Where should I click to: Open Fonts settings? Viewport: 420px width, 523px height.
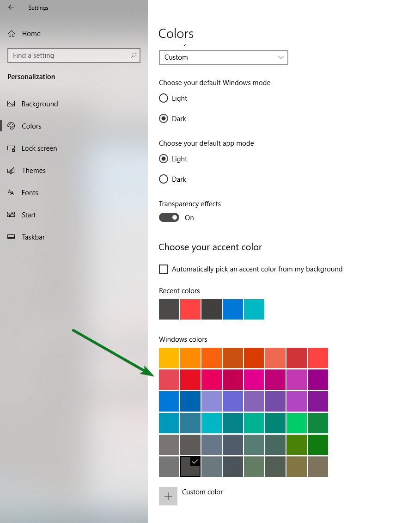click(x=30, y=192)
